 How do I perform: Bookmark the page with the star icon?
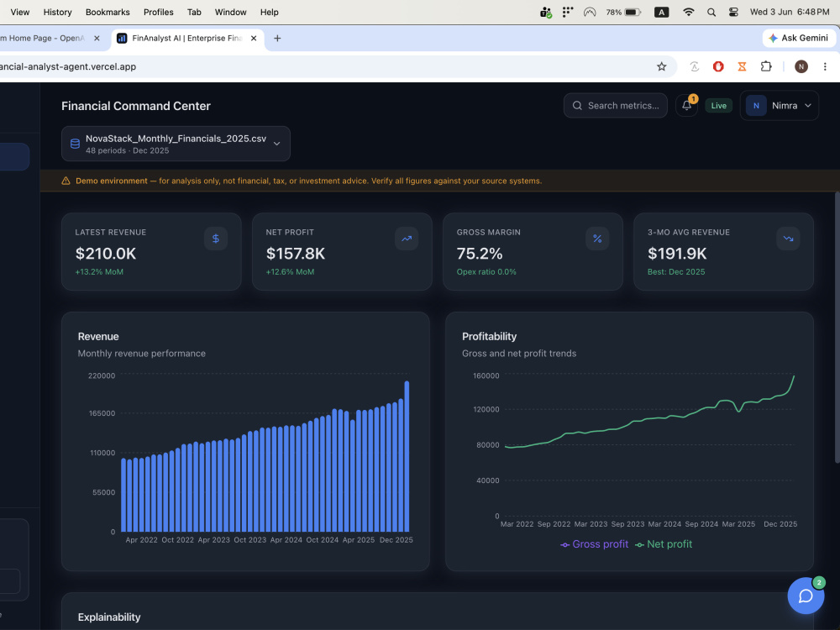662,66
